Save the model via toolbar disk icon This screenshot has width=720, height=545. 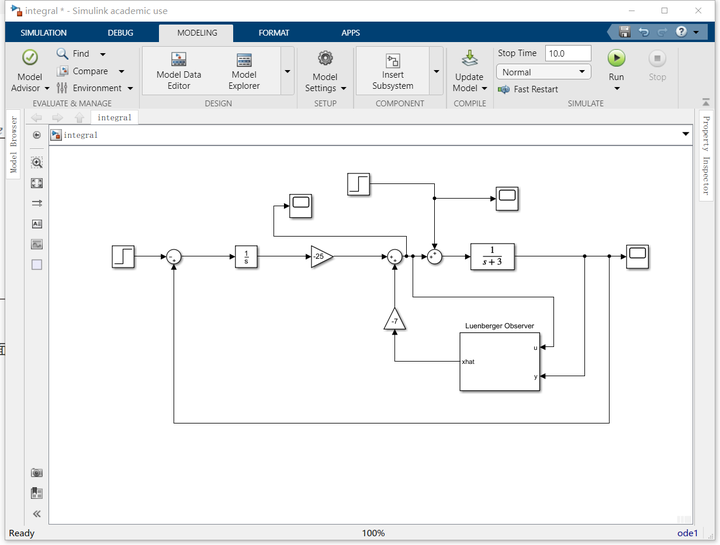pyautogui.click(x=624, y=32)
